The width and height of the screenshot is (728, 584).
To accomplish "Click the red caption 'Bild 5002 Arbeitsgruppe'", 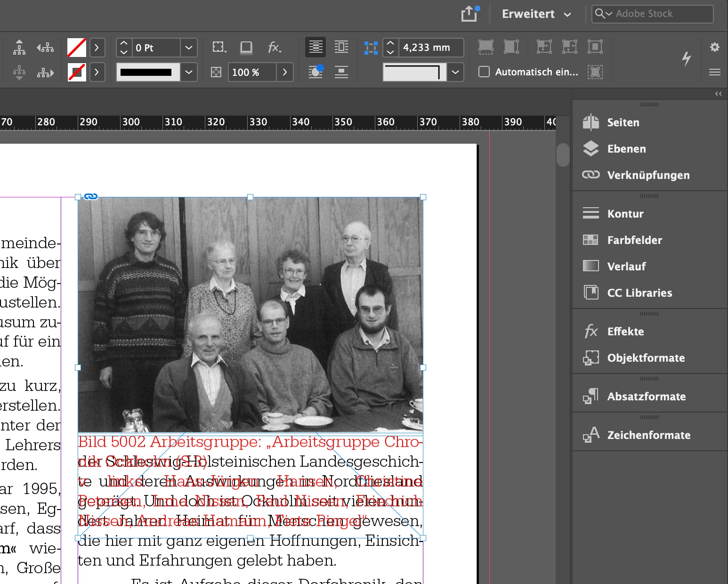I will coord(170,442).
